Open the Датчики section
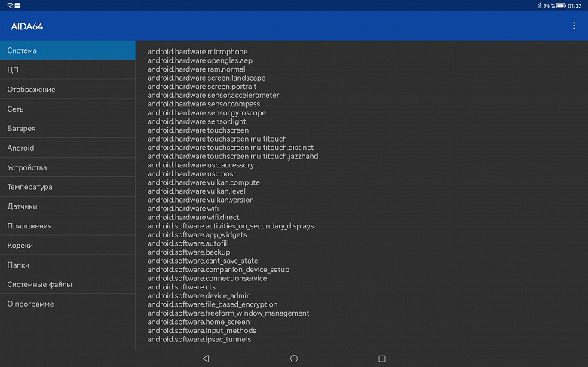This screenshot has height=367, width=588. [x=68, y=206]
